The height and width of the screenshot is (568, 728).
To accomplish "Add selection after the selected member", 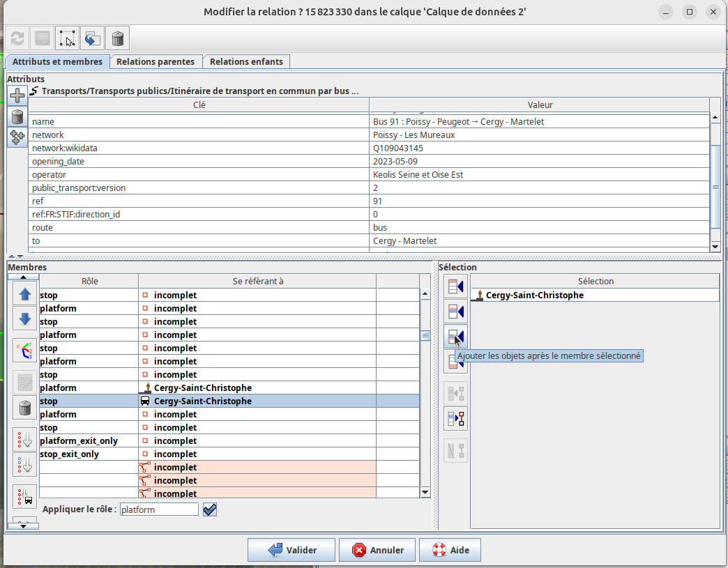I will pos(455,337).
